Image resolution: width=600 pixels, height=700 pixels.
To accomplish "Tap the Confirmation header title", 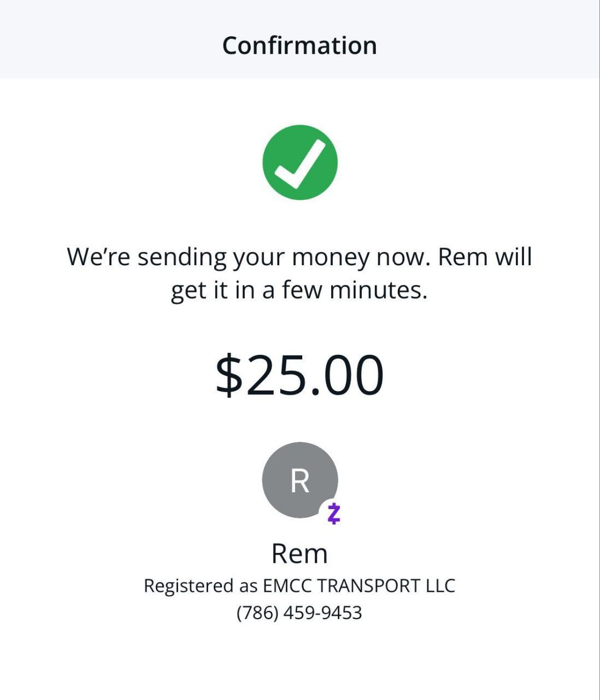I will click(299, 45).
